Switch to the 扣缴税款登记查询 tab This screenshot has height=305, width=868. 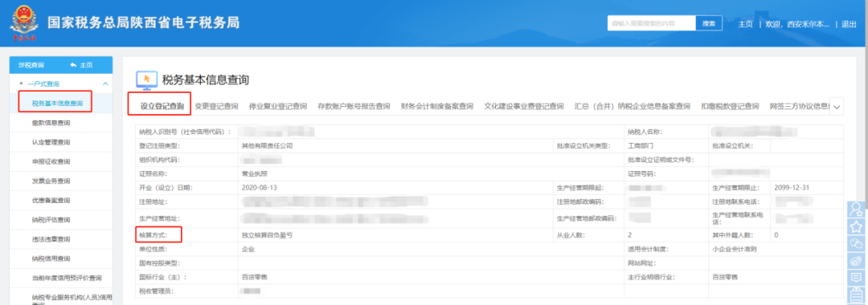pyautogui.click(x=730, y=106)
